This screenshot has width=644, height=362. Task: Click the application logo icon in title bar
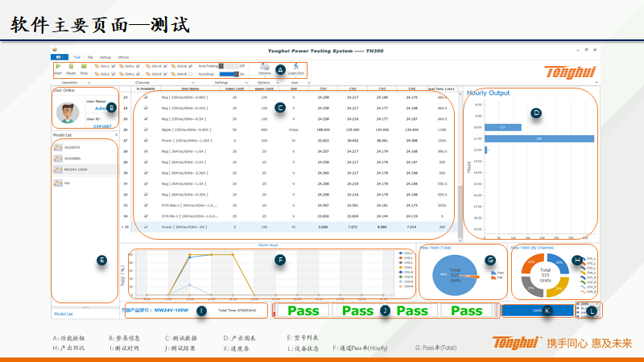(55, 50)
